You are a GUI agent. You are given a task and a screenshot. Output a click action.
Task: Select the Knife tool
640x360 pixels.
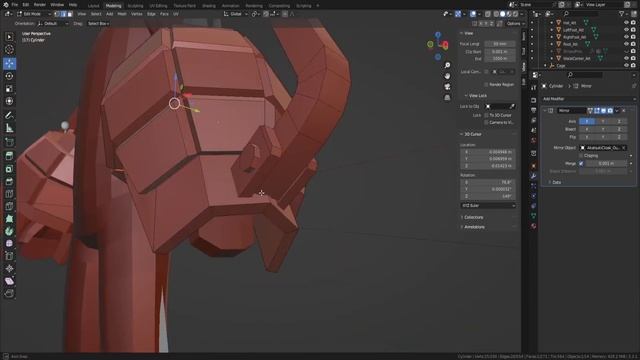pyautogui.click(x=9, y=207)
